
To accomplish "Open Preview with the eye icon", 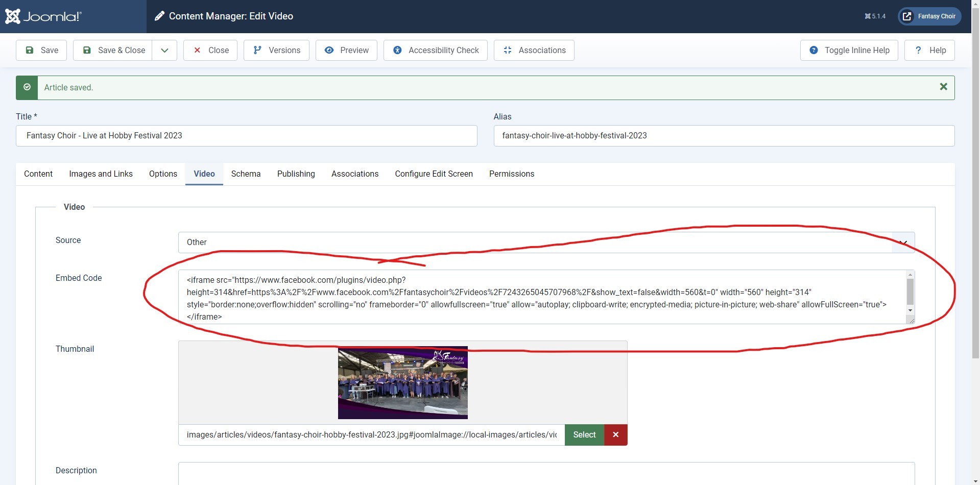I will click(346, 50).
